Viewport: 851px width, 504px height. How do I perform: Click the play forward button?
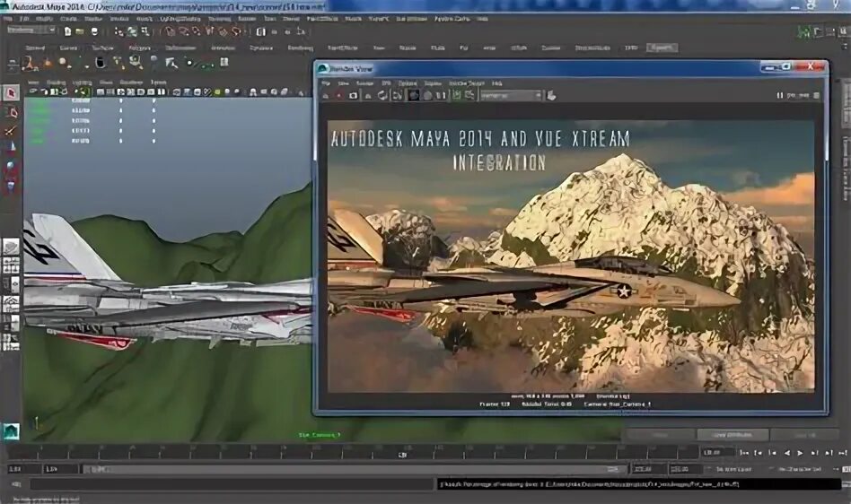(800, 453)
